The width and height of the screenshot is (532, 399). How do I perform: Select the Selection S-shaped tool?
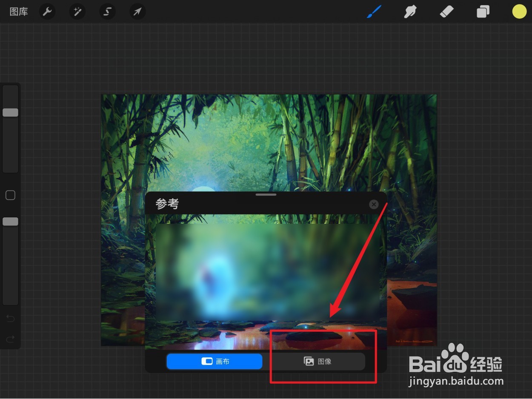[108, 11]
